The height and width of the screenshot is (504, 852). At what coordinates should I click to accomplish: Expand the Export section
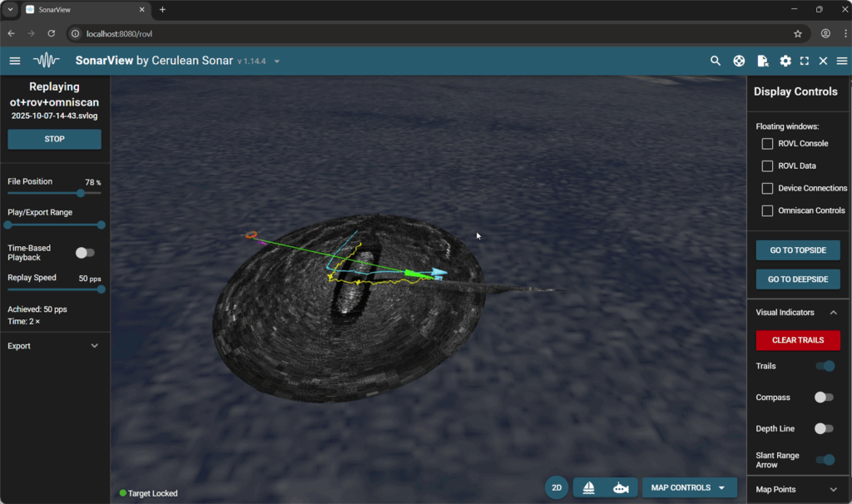54,346
